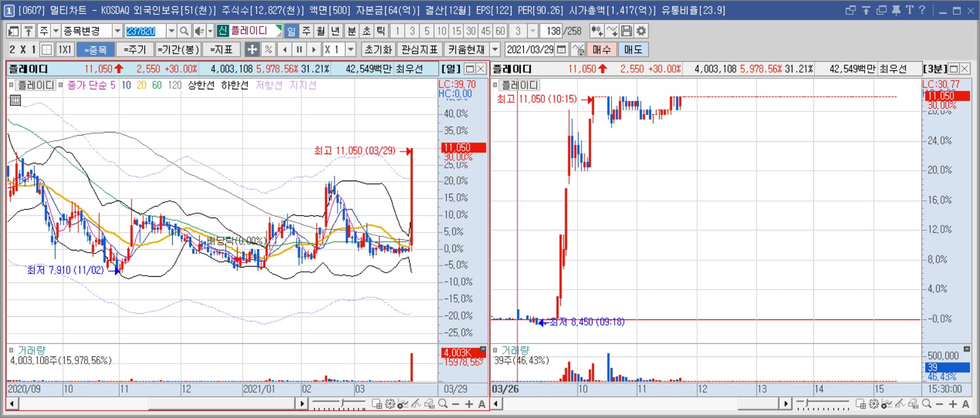Expand the 주 type dropdown arrow
Viewport: 980px width, 418px height.
pos(56,31)
